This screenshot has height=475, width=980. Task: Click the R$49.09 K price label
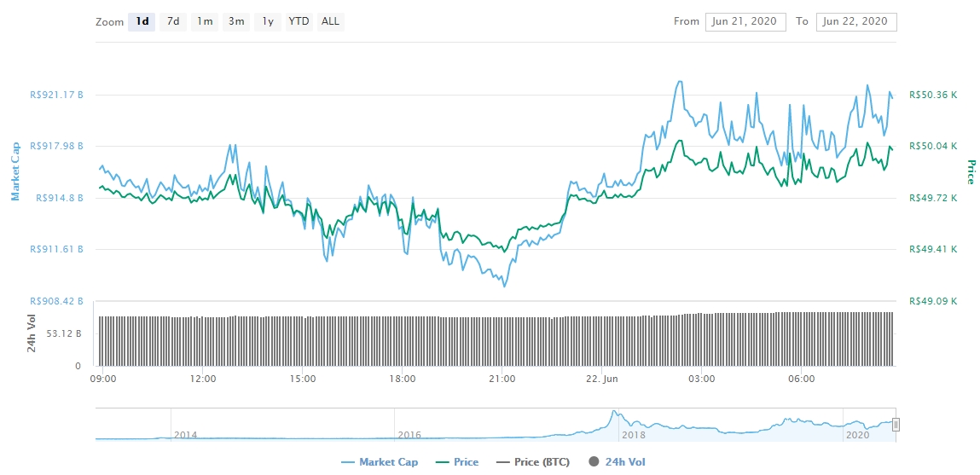pos(933,301)
